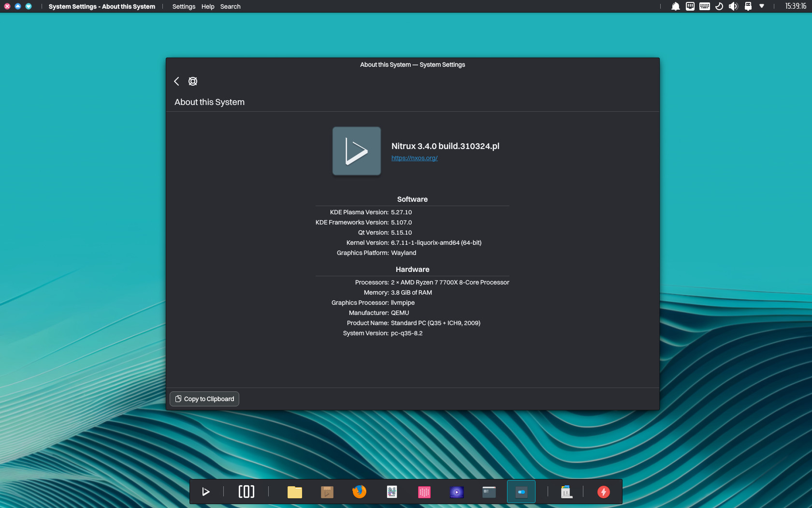Click the AMD Ryzen 7 7700X processor value
Viewport: 812px width, 508px height.
[450, 283]
